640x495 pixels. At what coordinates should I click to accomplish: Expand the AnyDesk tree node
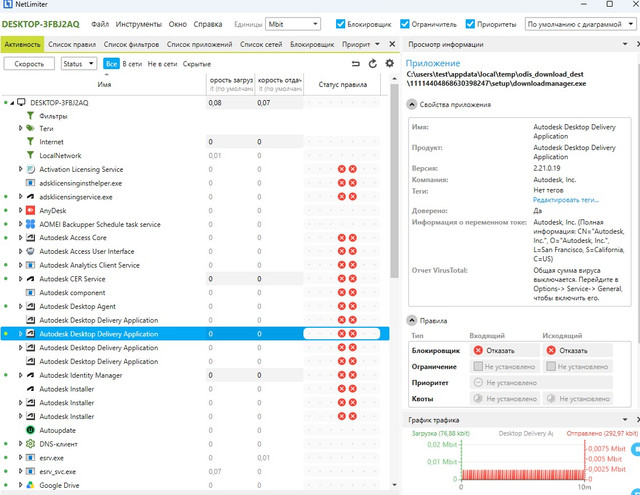20,211
